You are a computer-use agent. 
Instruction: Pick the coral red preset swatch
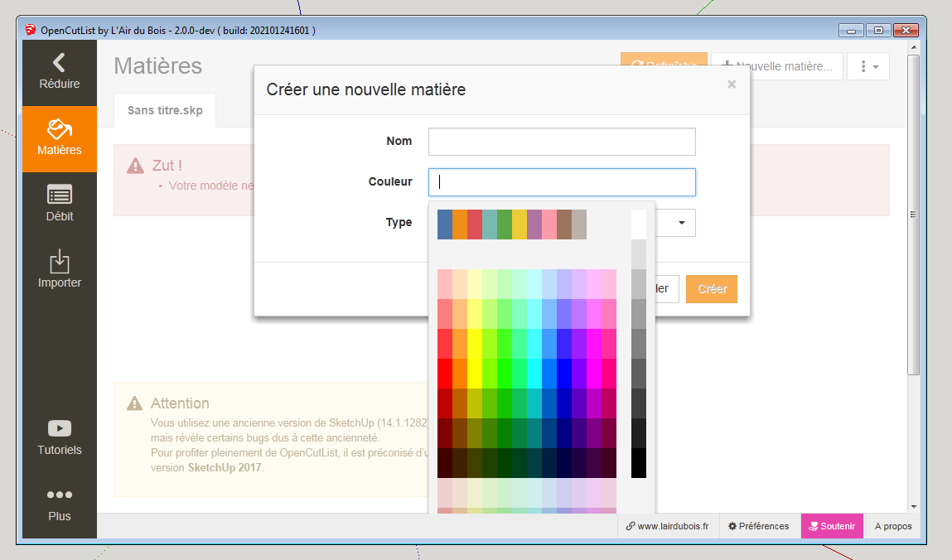point(475,224)
